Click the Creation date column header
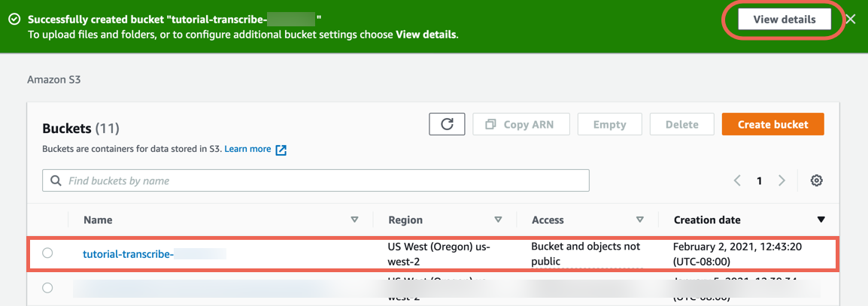Viewport: 868px width, 306px height. click(707, 220)
